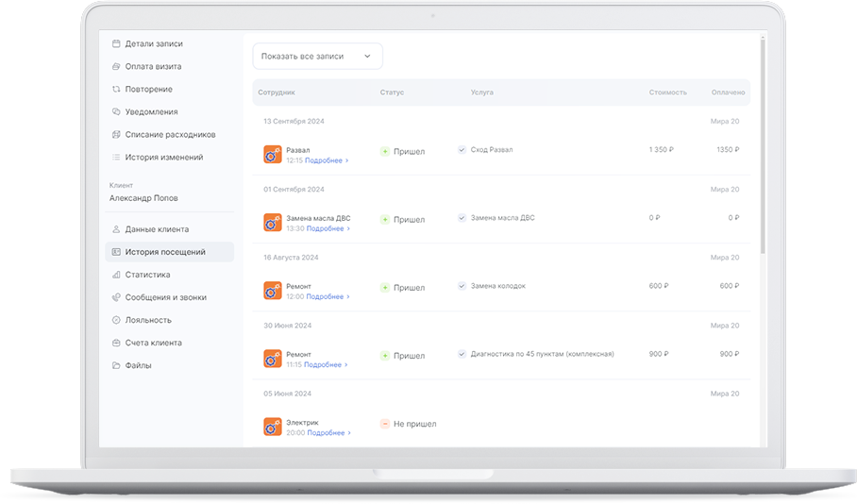Viewport: 857px width, 504px height.
Task: Click green status icon in 16 Августа row
Action: coord(385,288)
